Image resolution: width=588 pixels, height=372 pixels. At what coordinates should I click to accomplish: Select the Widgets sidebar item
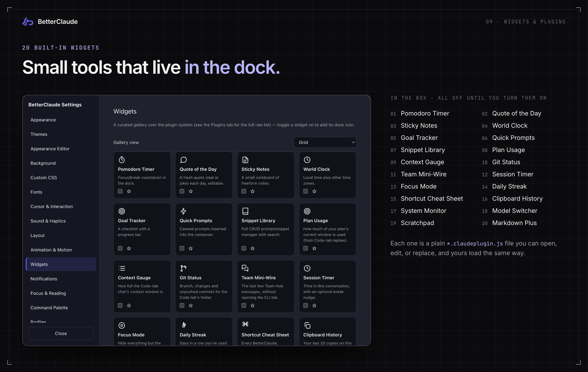(61, 264)
